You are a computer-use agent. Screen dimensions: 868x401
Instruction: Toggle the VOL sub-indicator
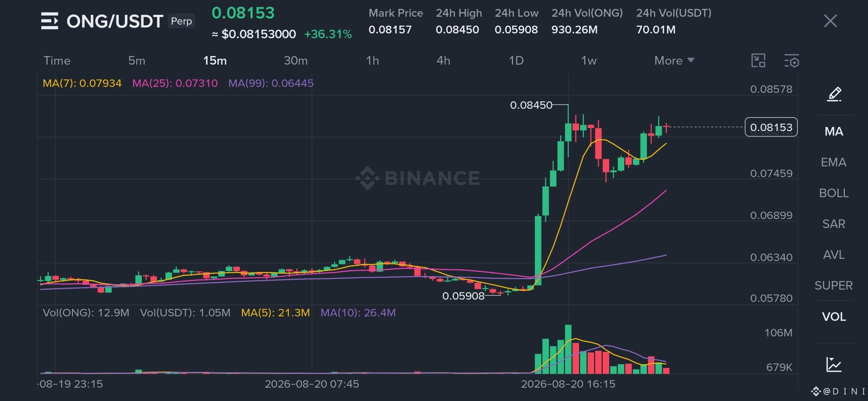coord(834,317)
